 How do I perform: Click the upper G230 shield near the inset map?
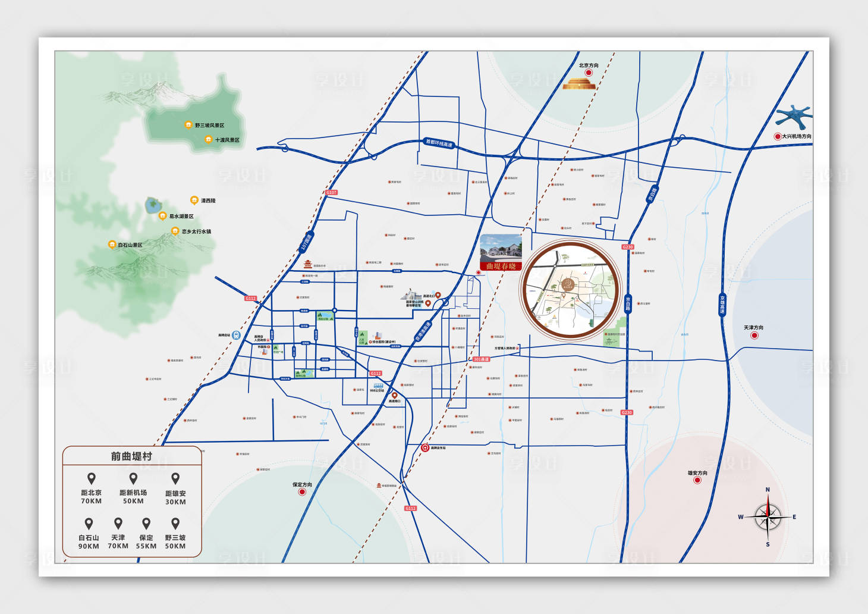tap(628, 247)
